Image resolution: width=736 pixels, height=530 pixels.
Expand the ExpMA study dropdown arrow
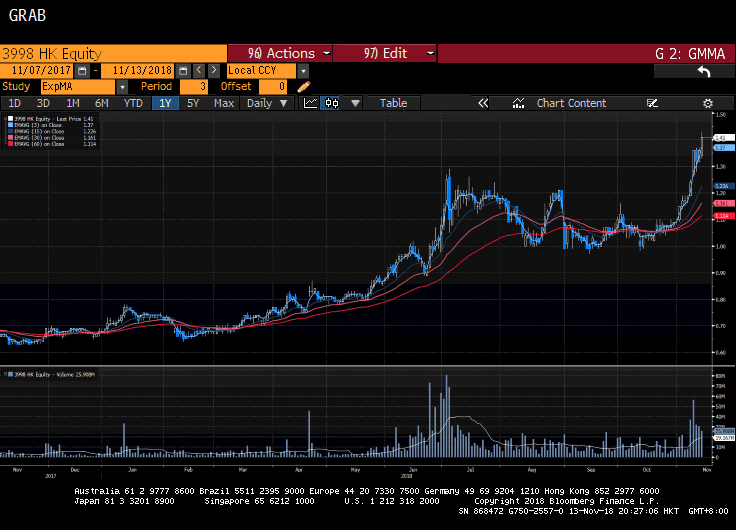coord(122,87)
